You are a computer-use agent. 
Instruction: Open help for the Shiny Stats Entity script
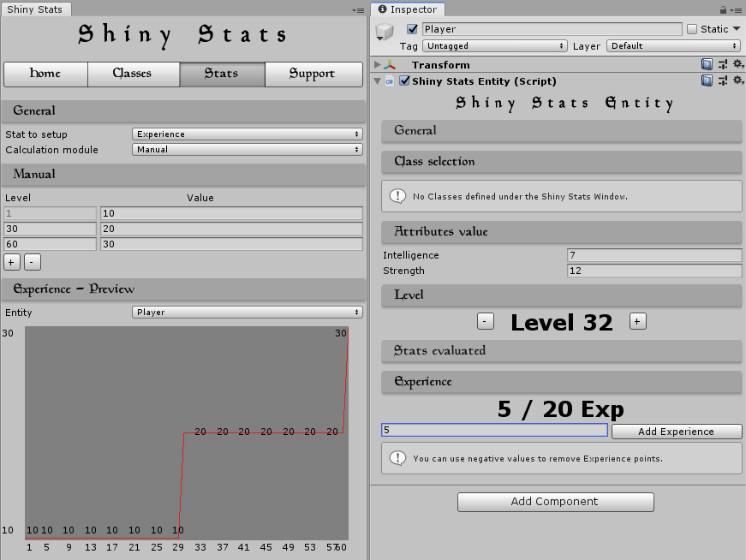coord(707,80)
